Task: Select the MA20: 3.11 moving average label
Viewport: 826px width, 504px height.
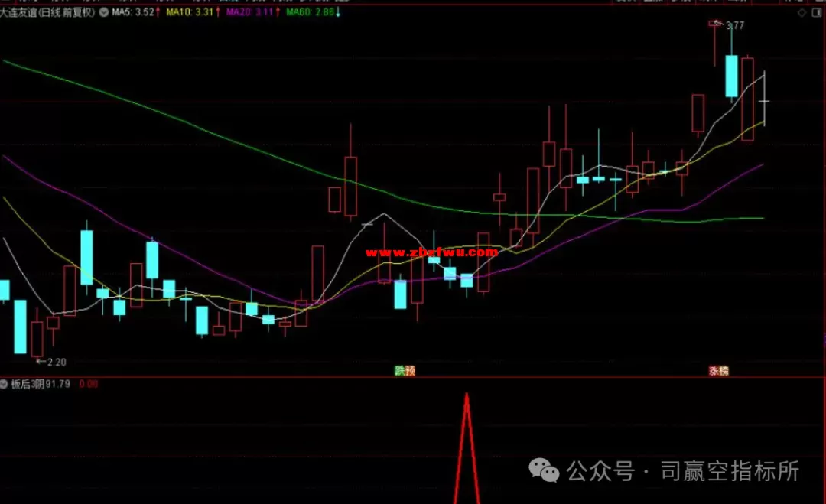Action: [249, 12]
